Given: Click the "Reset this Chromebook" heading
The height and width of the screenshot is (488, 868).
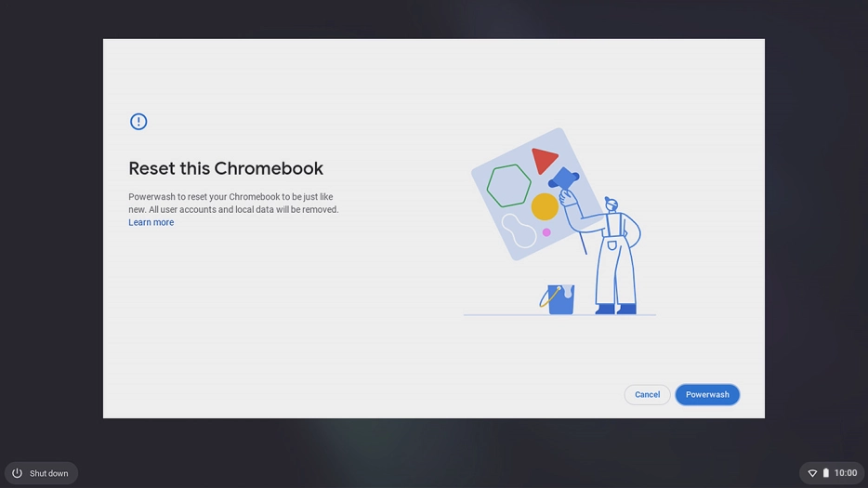Looking at the screenshot, I should (226, 168).
